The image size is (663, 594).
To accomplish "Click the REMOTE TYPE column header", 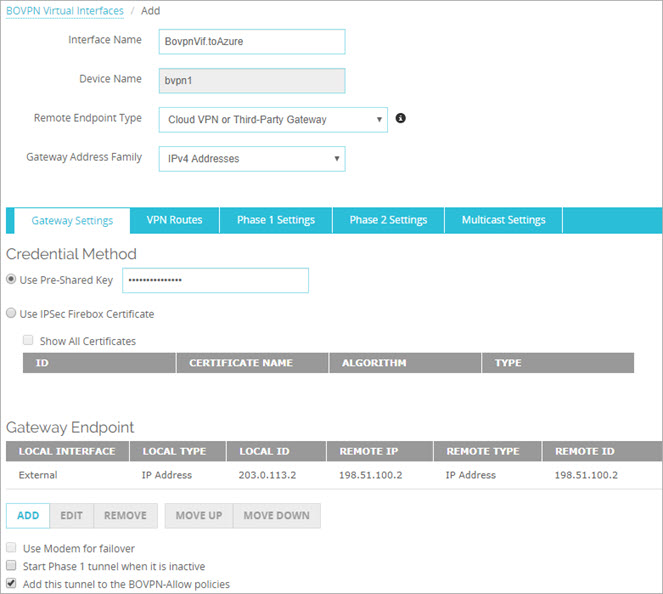I will (x=488, y=452).
